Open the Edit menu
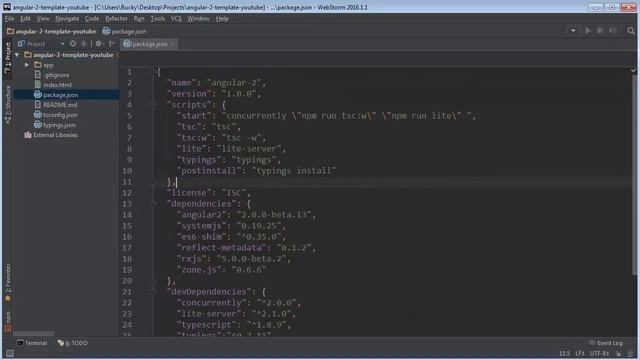The image size is (640, 360). [25, 19]
